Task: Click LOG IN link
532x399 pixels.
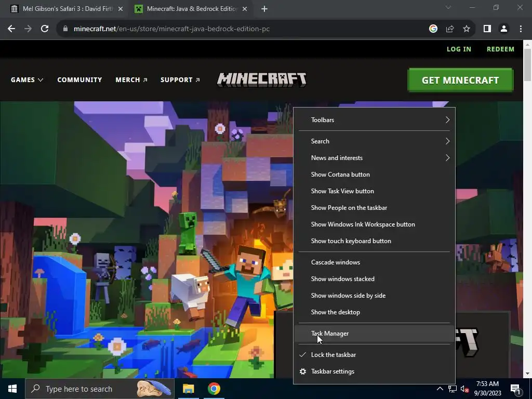Action: (x=459, y=49)
